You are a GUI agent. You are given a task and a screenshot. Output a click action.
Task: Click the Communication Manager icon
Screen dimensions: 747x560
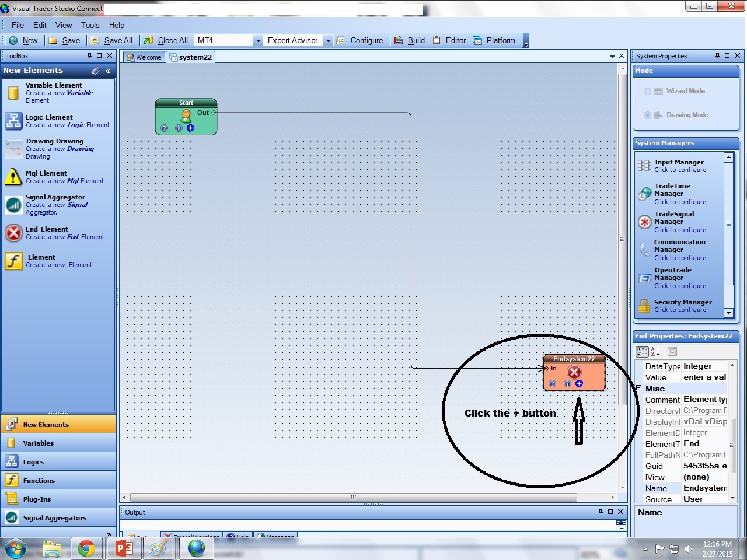644,250
